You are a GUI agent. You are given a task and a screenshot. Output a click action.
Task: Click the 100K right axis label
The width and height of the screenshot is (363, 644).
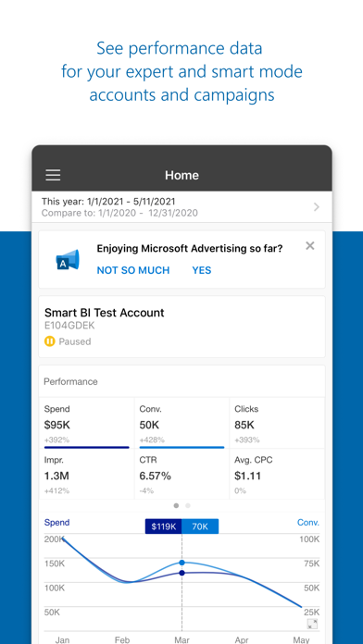tap(309, 539)
